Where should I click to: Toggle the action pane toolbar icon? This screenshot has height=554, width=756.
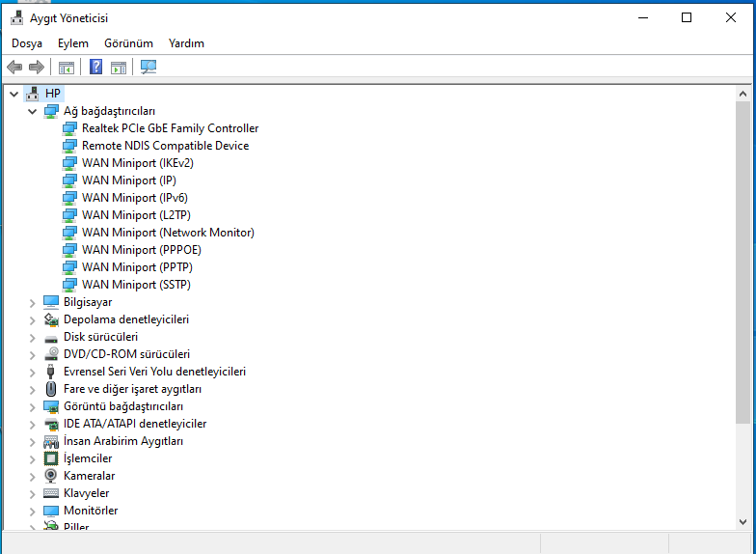click(x=119, y=68)
